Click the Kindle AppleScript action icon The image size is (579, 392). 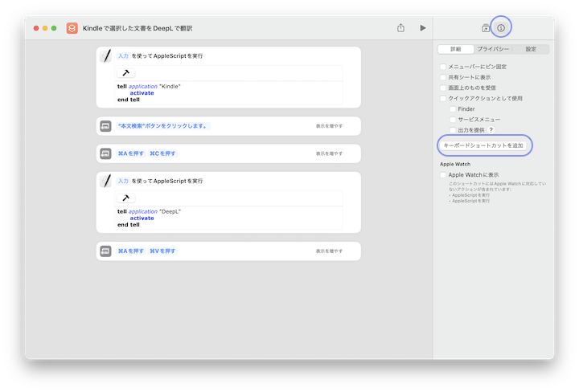[106, 56]
